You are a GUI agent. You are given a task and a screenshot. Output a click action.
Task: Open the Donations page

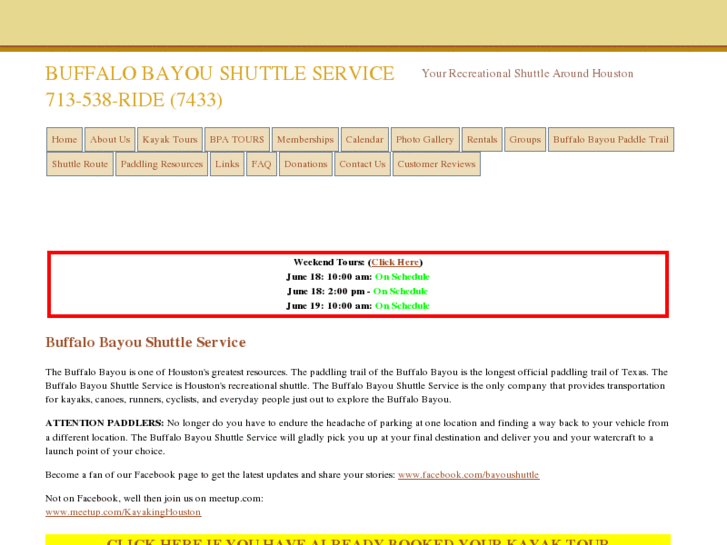[x=306, y=164]
